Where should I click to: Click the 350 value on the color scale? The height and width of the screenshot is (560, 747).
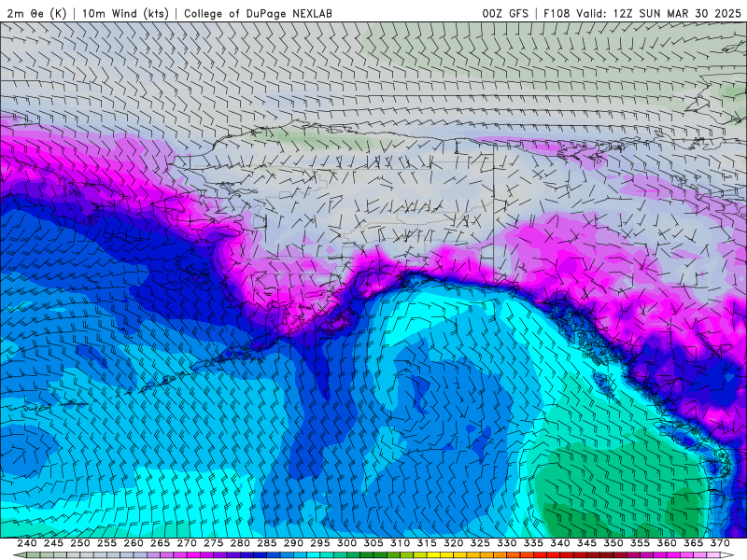coord(613,543)
